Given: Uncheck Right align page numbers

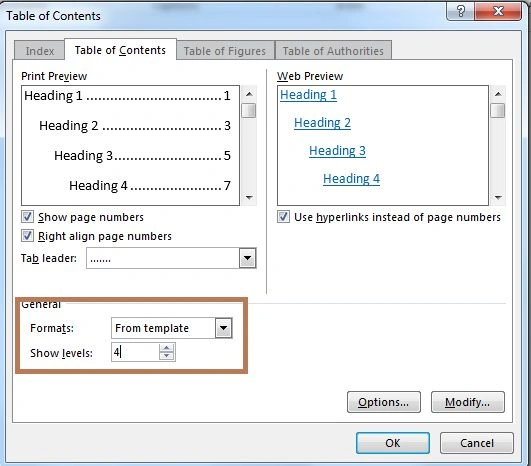Looking at the screenshot, I should coord(27,236).
